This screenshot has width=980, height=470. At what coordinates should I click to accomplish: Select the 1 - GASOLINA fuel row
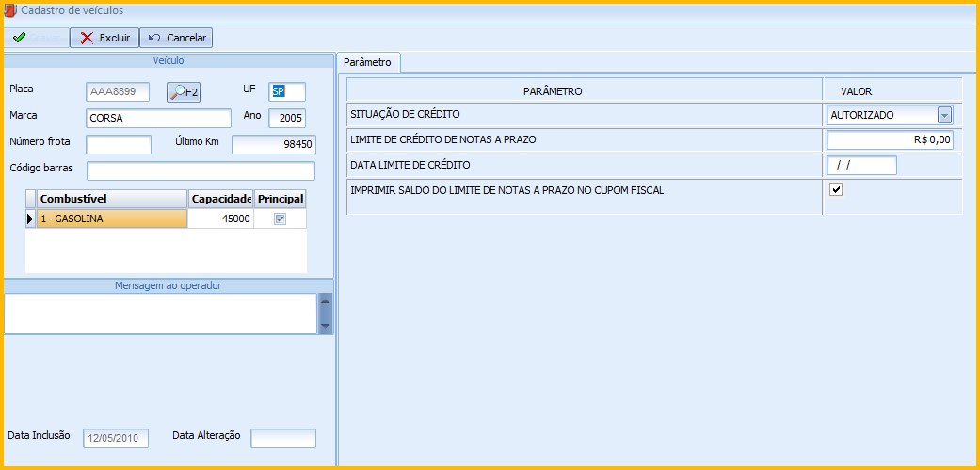112,219
